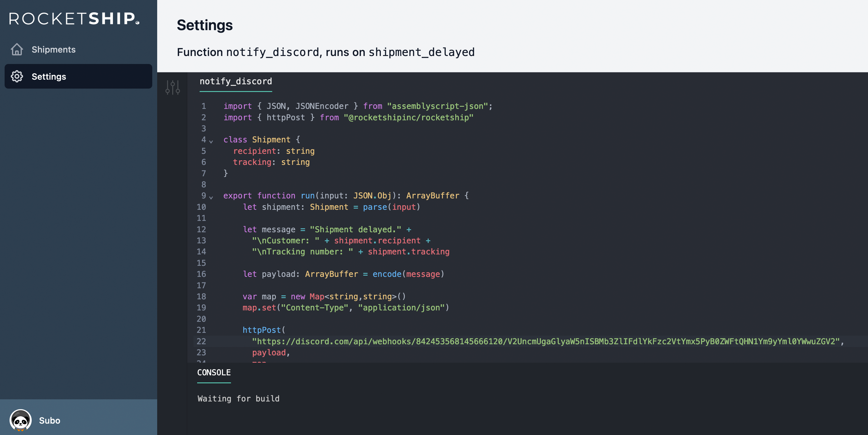Place cursor in Discord webhook URL string
The height and width of the screenshot is (435, 868).
point(546,341)
